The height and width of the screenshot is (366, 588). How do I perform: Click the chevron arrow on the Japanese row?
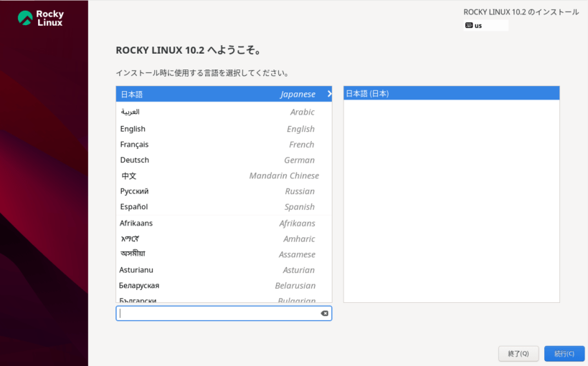(x=329, y=94)
